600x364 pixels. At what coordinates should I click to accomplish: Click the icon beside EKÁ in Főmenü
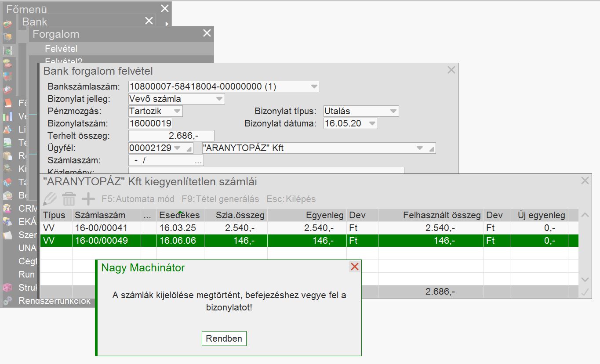click(7, 222)
